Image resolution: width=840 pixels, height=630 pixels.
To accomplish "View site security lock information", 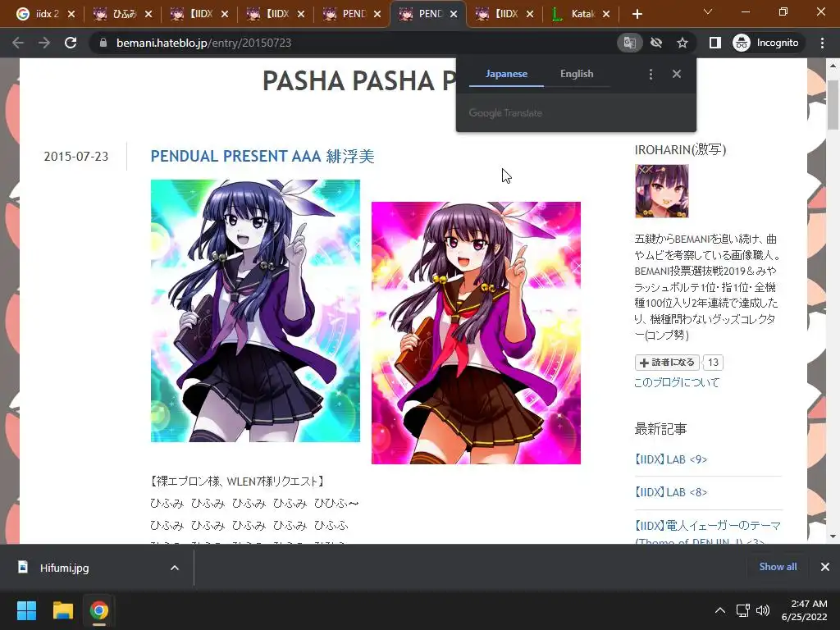I will (x=103, y=43).
